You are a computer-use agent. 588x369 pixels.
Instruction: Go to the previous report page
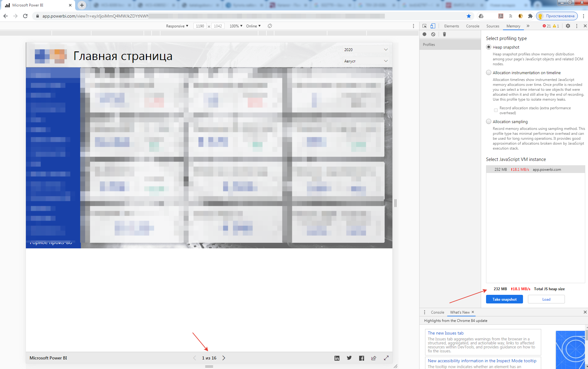[194, 358]
